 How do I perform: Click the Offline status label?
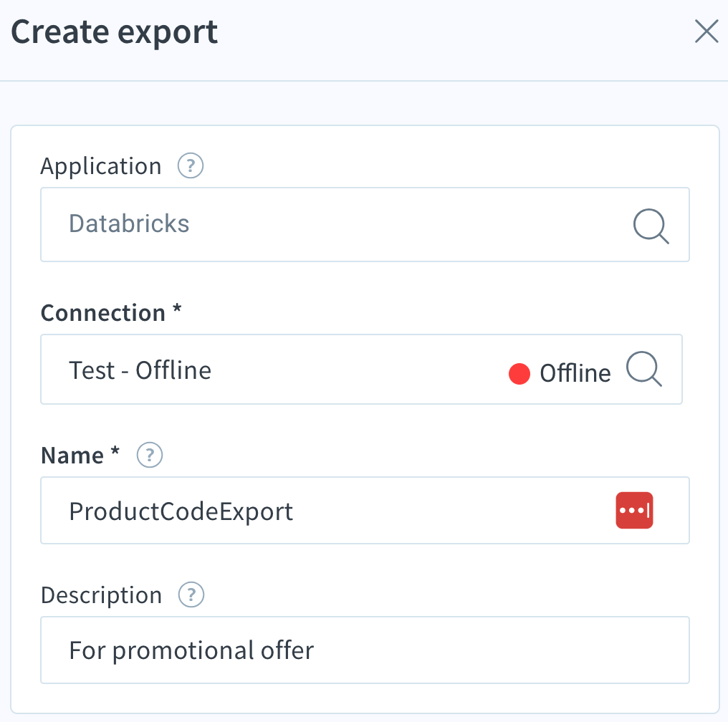click(573, 372)
